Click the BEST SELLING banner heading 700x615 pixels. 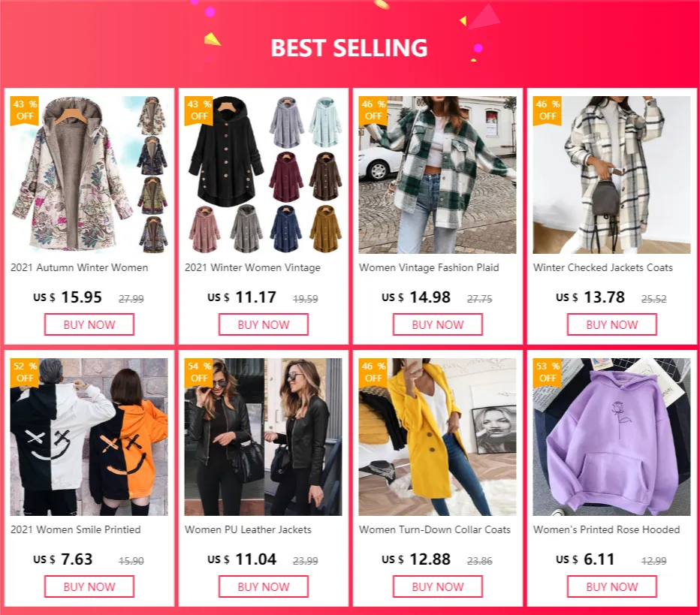click(x=349, y=48)
